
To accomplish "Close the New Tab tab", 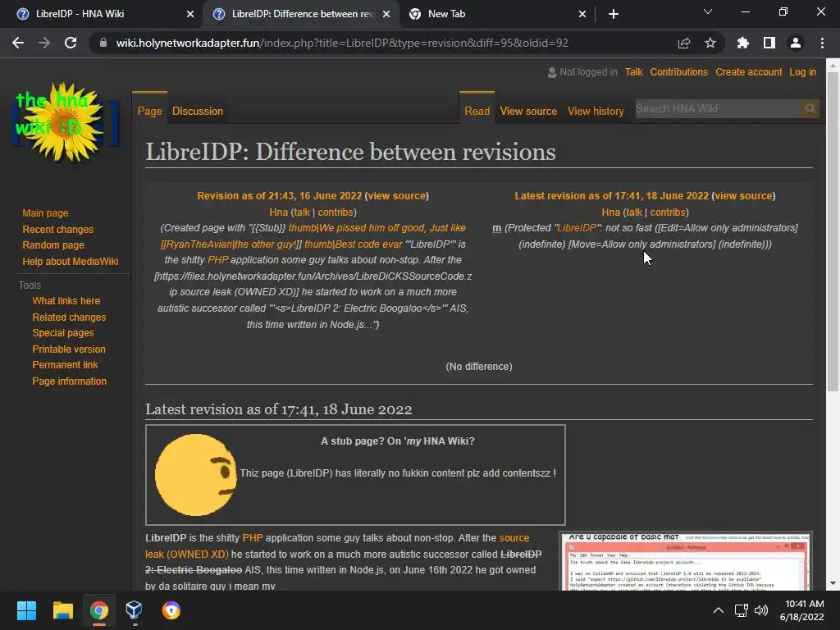I will [x=582, y=14].
